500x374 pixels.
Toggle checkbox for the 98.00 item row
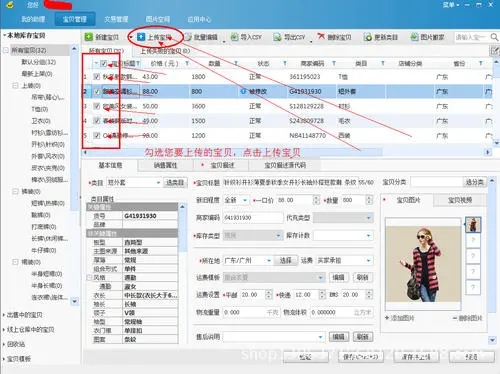[97, 135]
